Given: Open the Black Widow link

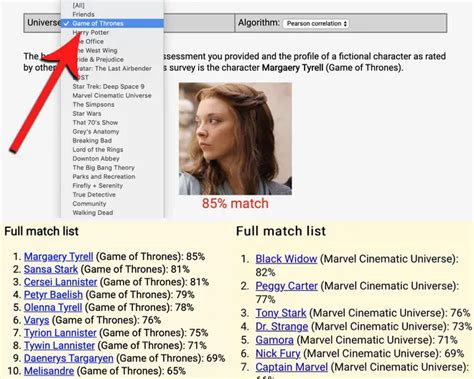Looking at the screenshot, I should point(286,259).
